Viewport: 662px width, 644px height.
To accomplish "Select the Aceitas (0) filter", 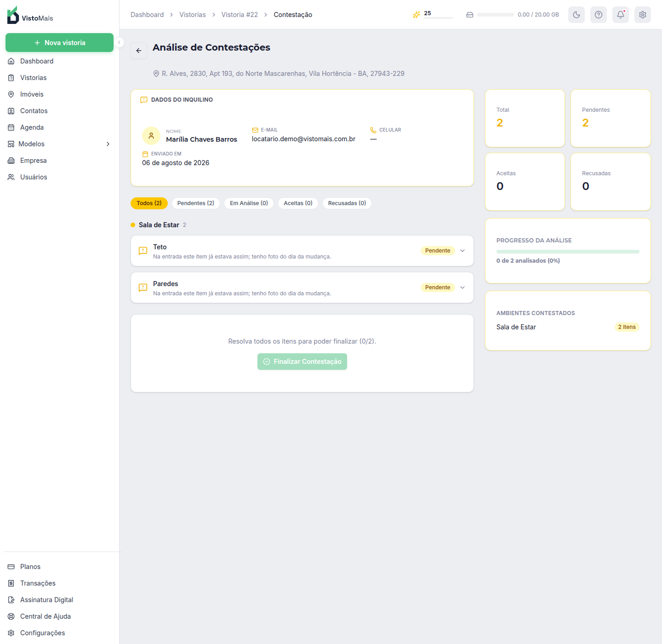I will coord(298,203).
